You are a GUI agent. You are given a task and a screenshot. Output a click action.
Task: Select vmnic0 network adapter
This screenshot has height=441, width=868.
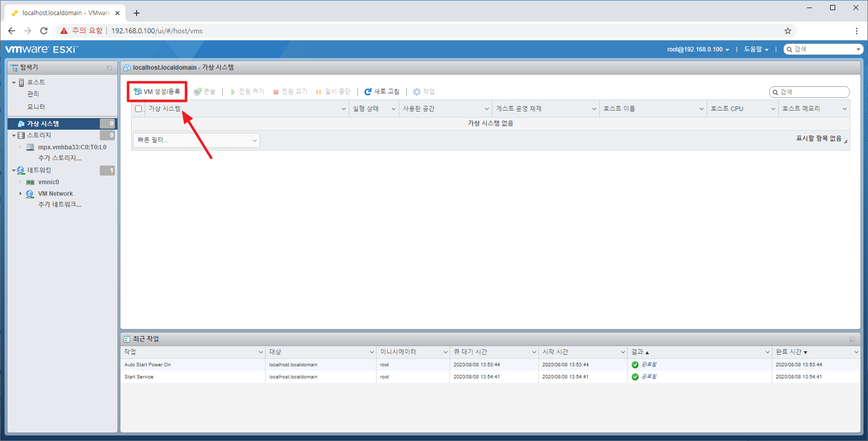click(48, 182)
